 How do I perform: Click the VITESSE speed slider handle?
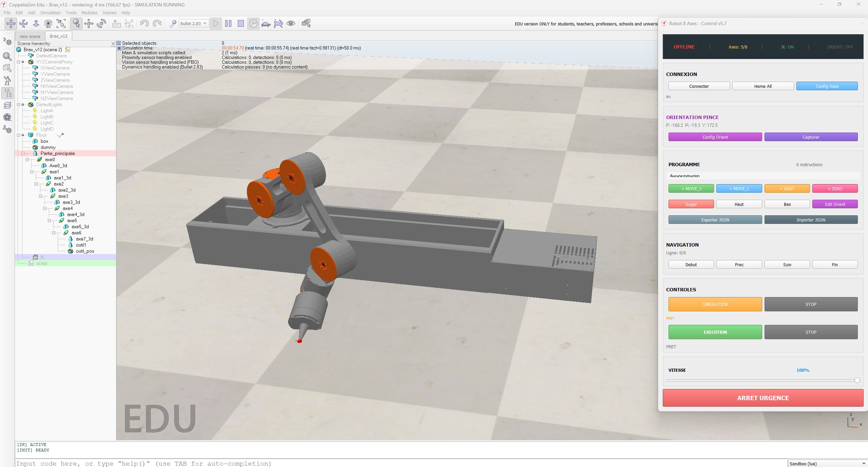pos(857,381)
